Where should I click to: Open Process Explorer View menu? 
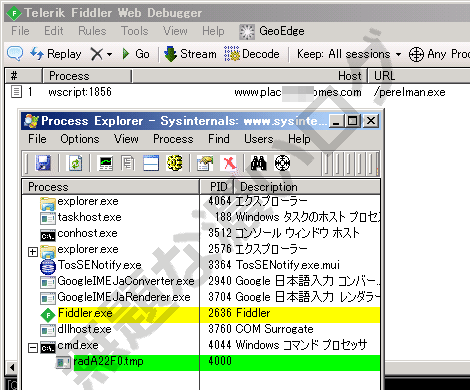pos(126,139)
